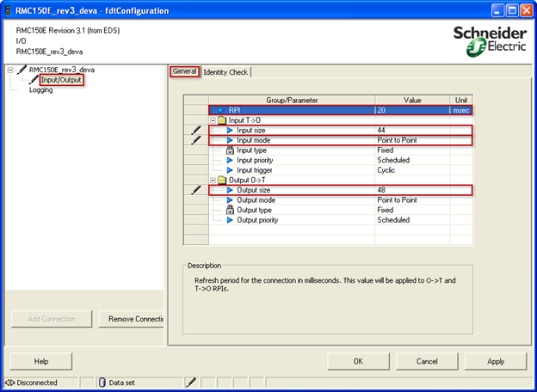537x392 pixels.
Task: Click the msec unit cell
Action: [x=461, y=110]
